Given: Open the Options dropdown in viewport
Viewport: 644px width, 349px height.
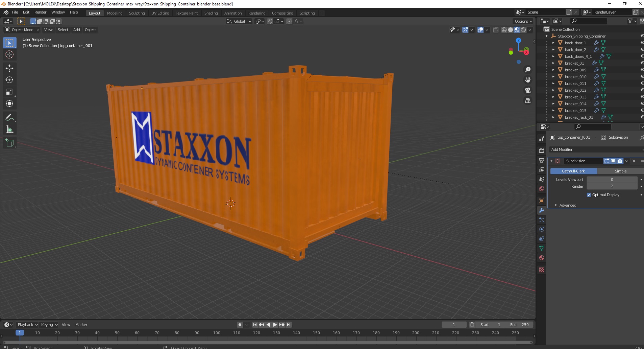Looking at the screenshot, I should [523, 21].
